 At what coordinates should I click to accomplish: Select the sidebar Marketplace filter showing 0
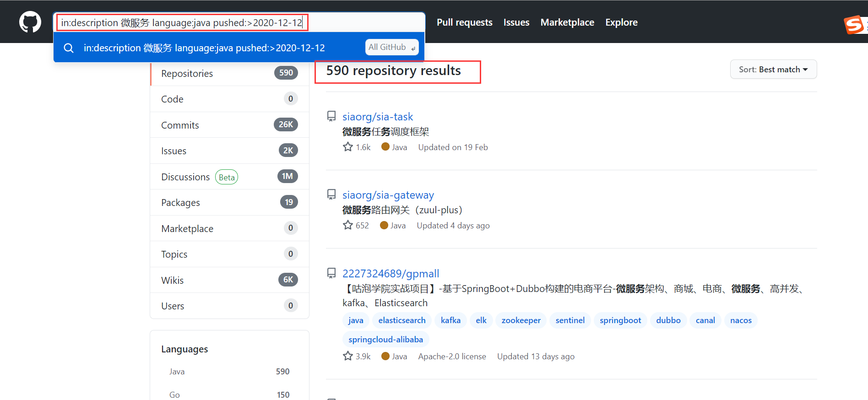coord(230,228)
